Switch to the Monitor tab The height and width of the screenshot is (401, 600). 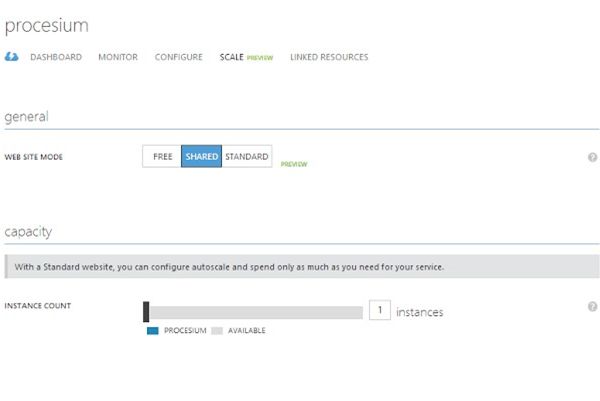(x=118, y=57)
